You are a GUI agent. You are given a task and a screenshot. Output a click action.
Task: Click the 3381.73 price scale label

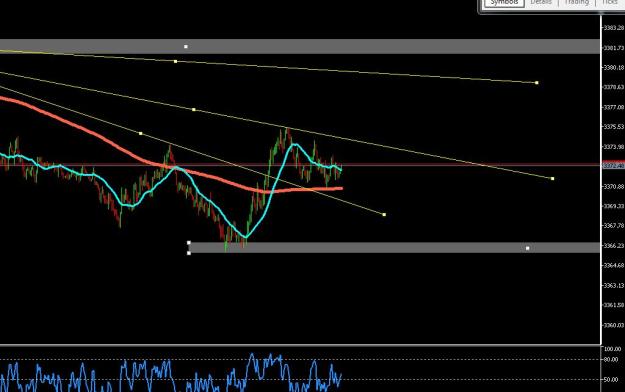(613, 47)
